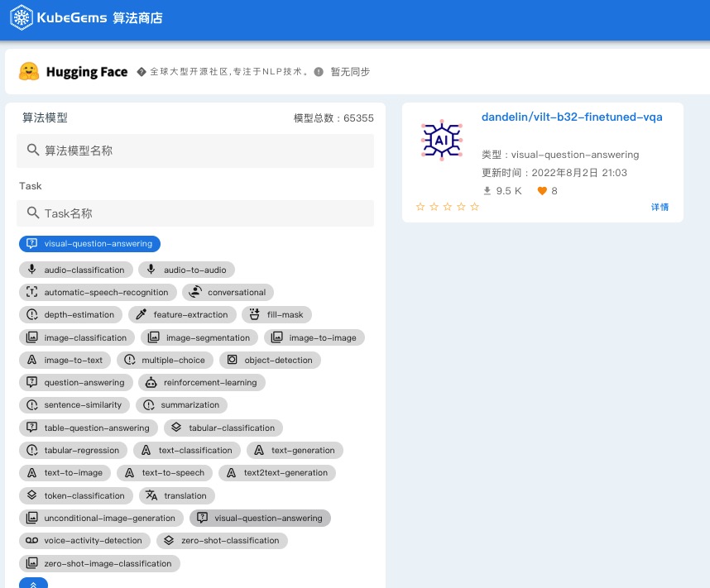Collapse the task list with the chevron button
This screenshot has height=588, width=710.
point(33,584)
